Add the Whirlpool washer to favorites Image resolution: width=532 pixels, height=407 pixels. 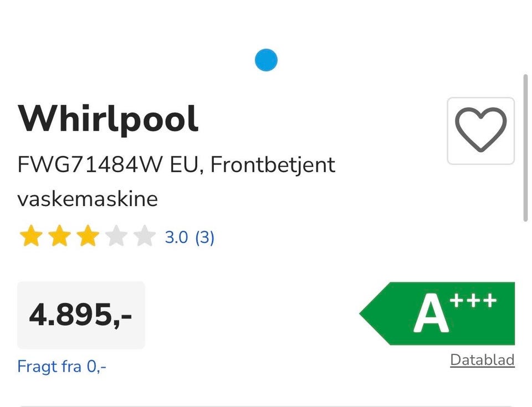tap(480, 131)
